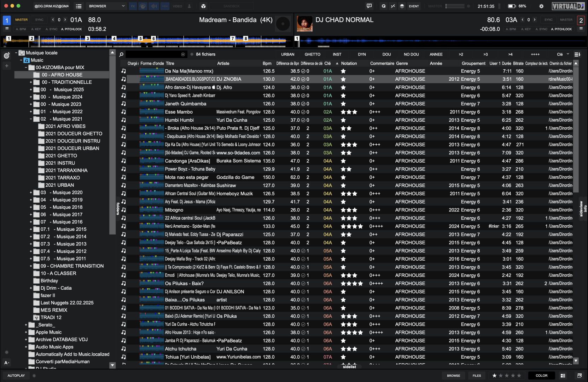This screenshot has width=588, height=382.
Task: Click the Q quantize icon
Action: coord(384,6)
